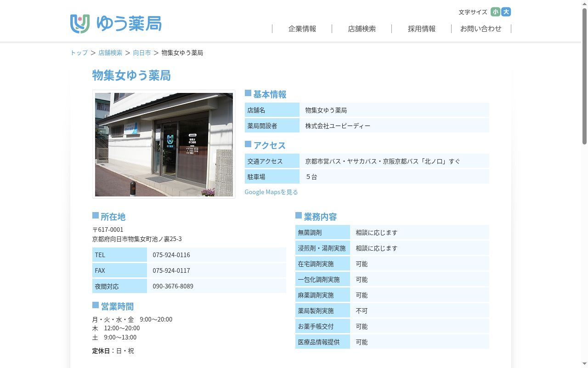Image resolution: width=588 pixels, height=368 pixels.
Task: Click the 医療品情報提供 row label
Action: pyautogui.click(x=322, y=342)
